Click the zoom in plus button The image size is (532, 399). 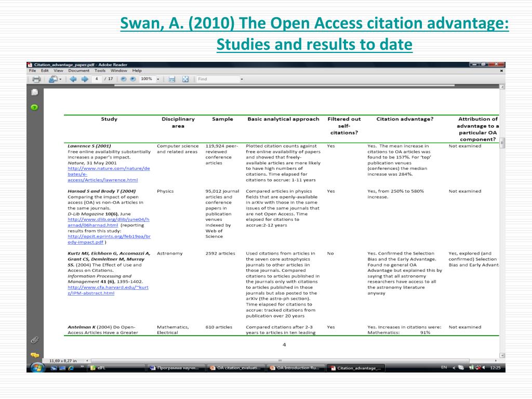tap(133, 79)
